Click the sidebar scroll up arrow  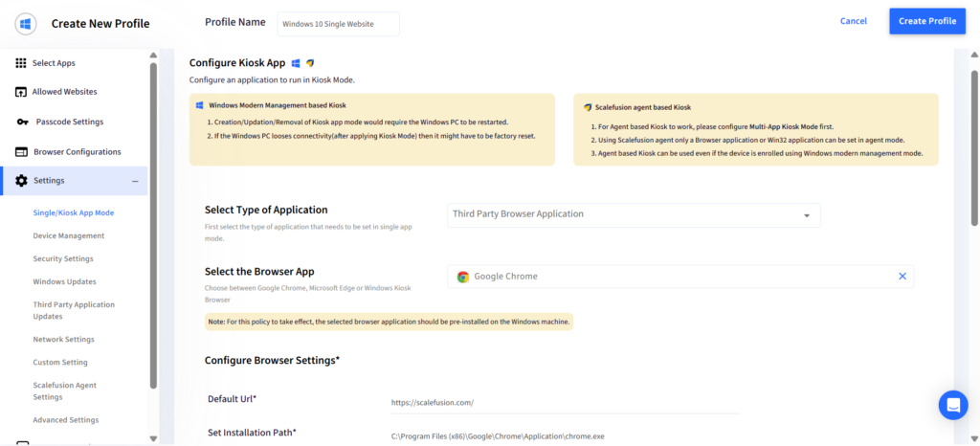tap(153, 56)
